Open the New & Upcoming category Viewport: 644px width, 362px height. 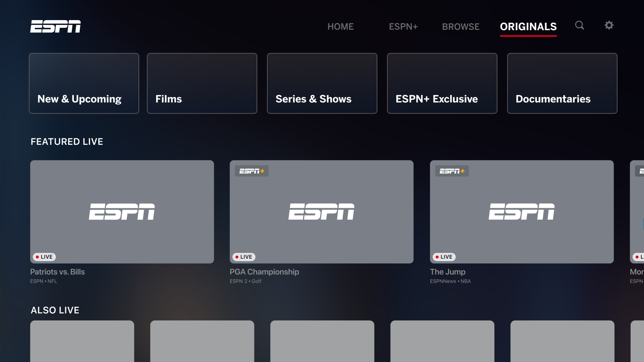[84, 83]
